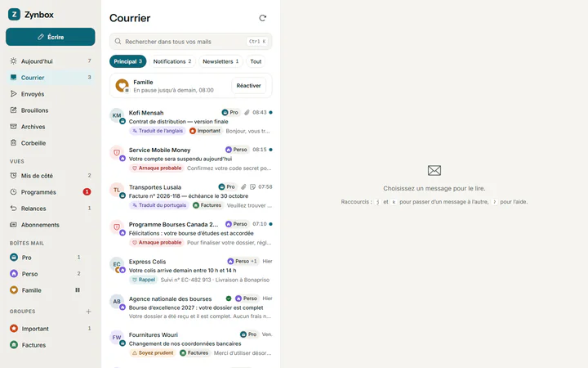Click the Factures group icon

click(x=14, y=345)
